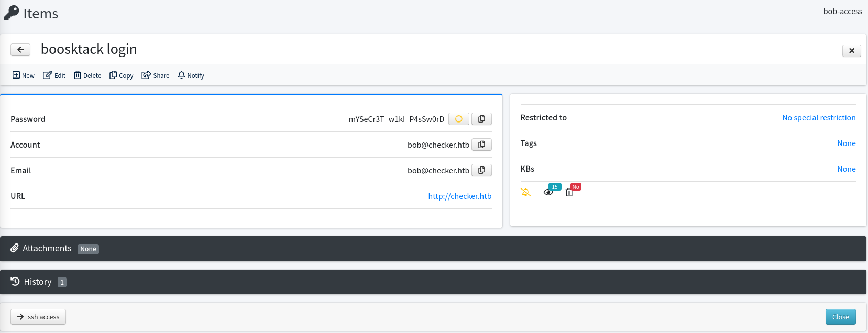Copy the password to clipboard
The image size is (868, 333).
tap(481, 119)
